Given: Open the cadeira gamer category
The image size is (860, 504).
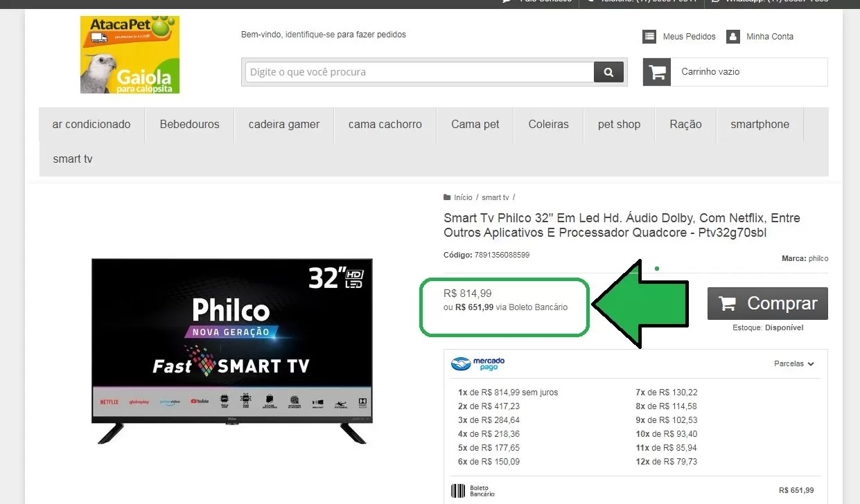Looking at the screenshot, I should point(284,125).
